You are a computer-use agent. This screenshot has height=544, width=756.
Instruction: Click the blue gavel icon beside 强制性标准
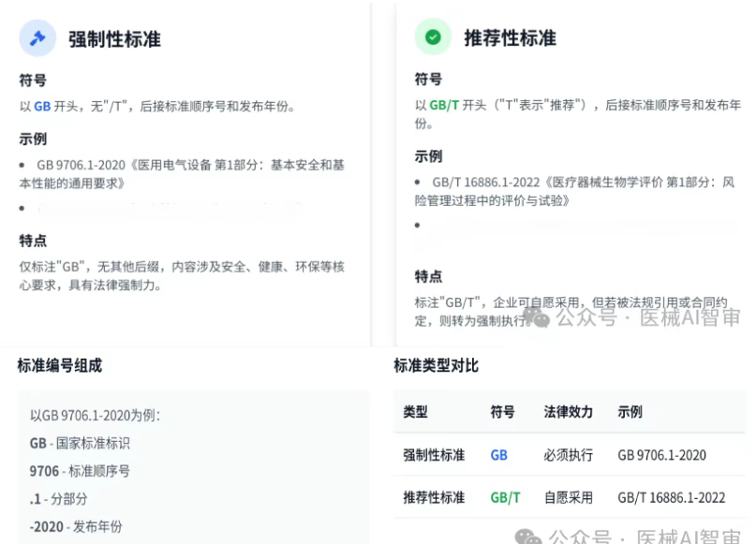click(37, 37)
